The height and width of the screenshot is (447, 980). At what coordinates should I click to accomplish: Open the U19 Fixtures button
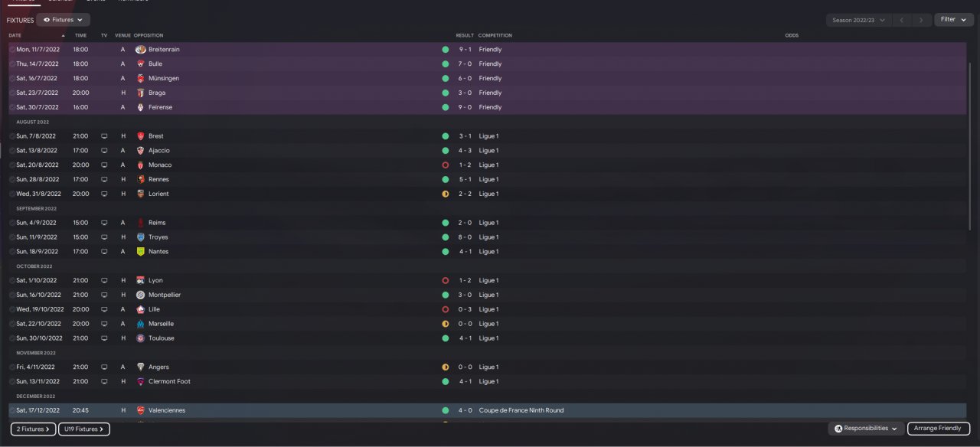(84, 429)
